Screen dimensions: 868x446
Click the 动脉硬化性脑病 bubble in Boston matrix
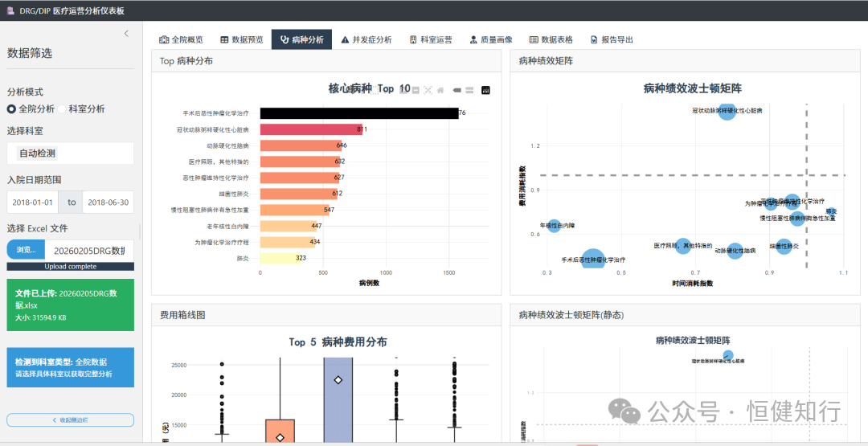[735, 251]
